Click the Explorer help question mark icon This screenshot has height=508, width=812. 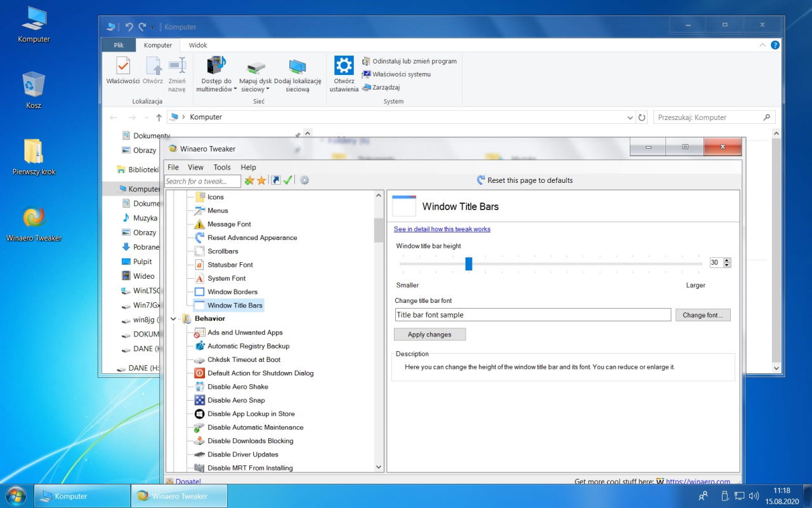(775, 45)
